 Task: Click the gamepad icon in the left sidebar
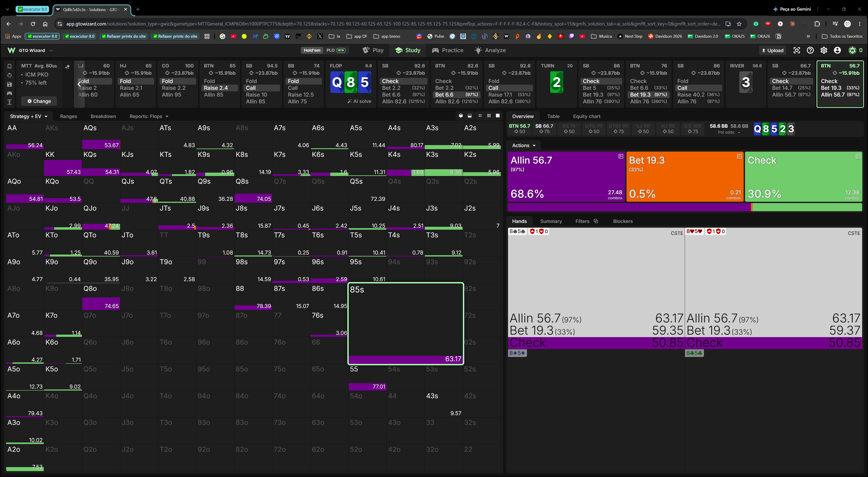click(9, 93)
